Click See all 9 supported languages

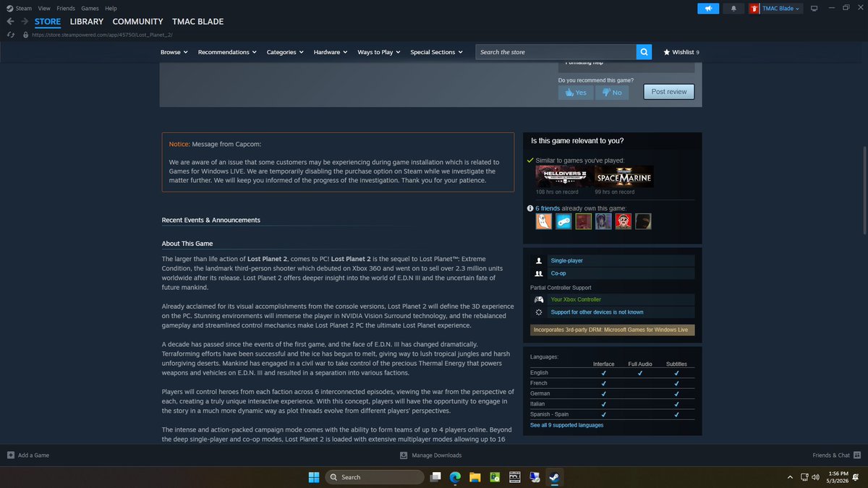(566, 425)
